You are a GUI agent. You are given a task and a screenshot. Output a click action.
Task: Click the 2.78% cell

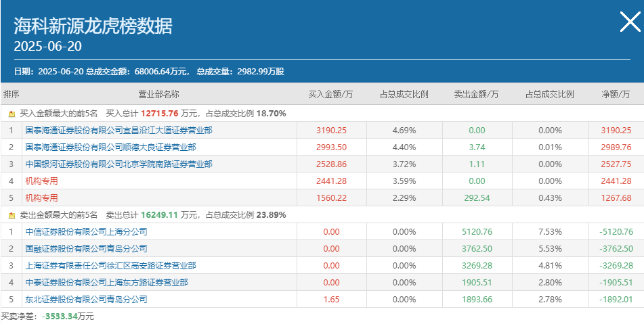[x=550, y=299]
